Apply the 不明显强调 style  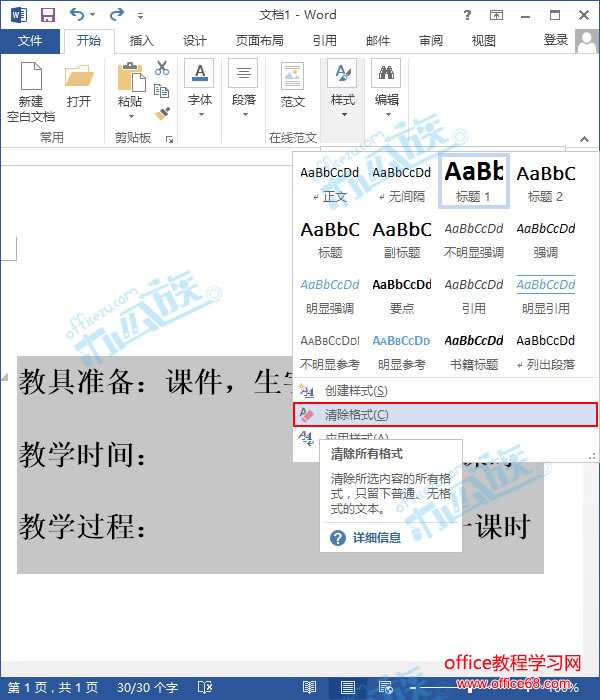(x=474, y=239)
